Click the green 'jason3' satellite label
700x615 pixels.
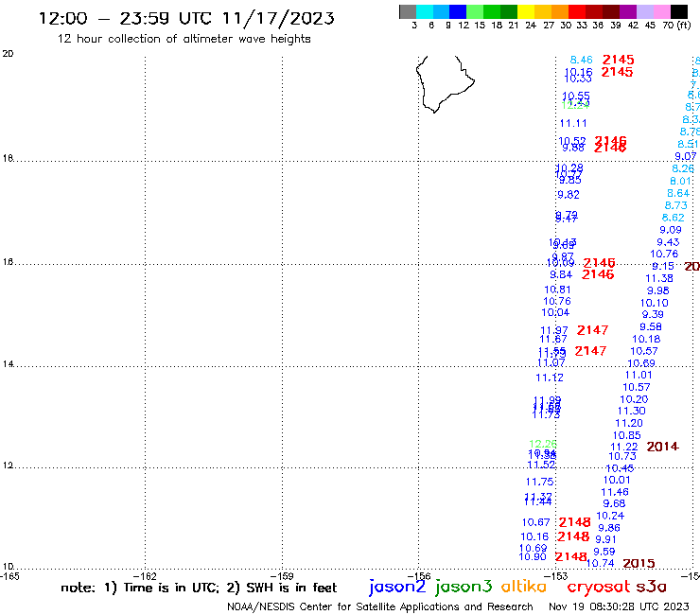[x=464, y=587]
